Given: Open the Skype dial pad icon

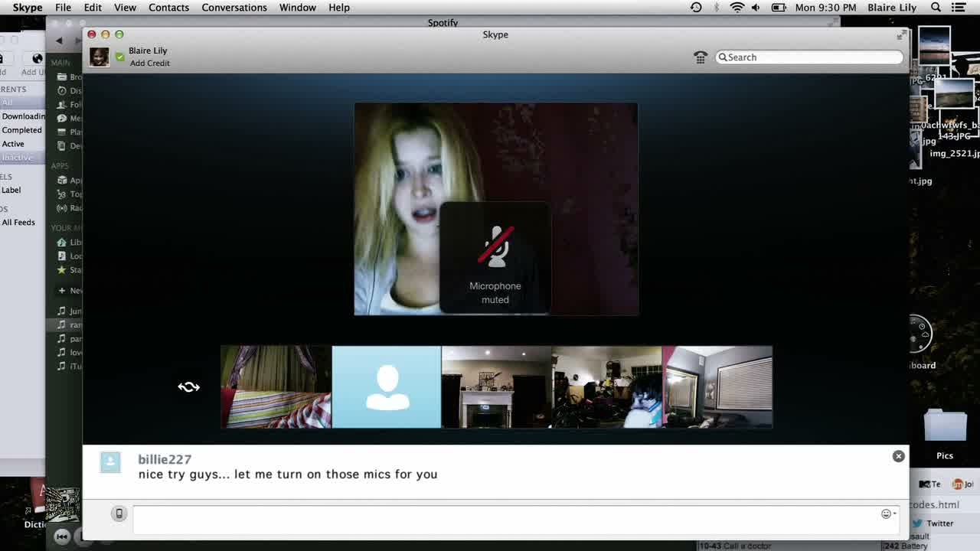Looking at the screenshot, I should pos(700,57).
